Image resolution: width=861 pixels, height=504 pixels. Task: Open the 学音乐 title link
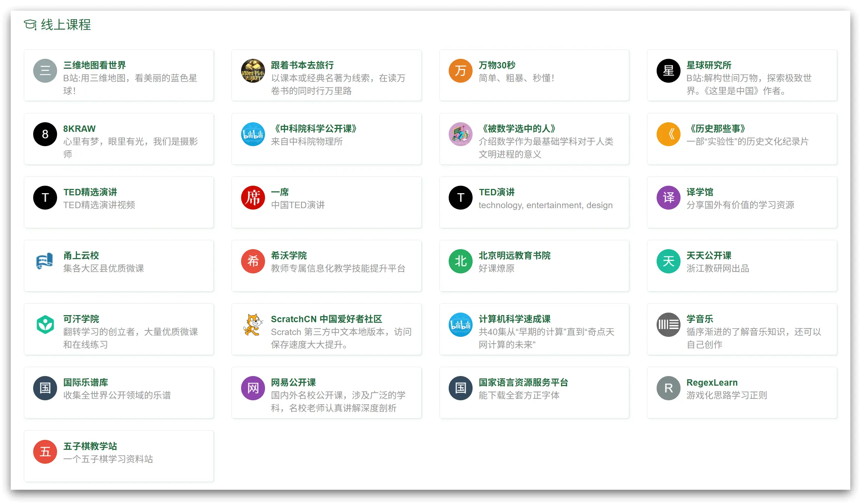pos(700,319)
